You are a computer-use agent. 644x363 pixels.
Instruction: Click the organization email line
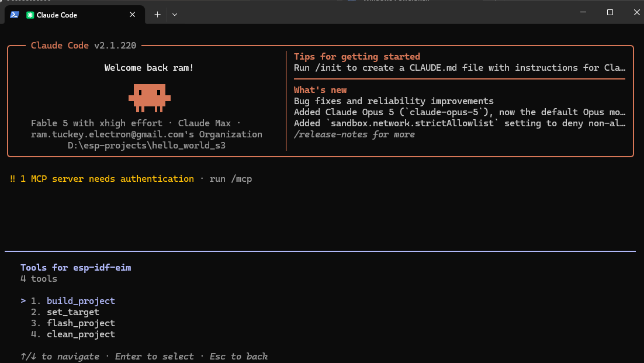click(147, 134)
